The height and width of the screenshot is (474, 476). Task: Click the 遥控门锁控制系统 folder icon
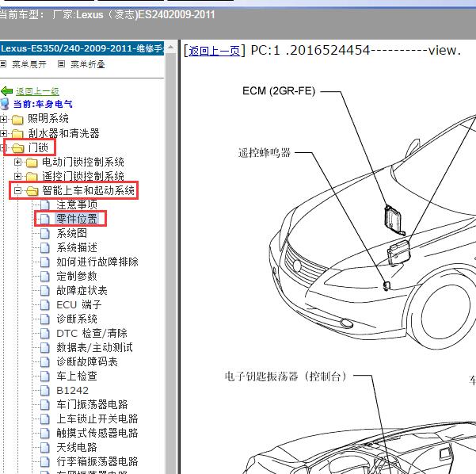point(32,177)
